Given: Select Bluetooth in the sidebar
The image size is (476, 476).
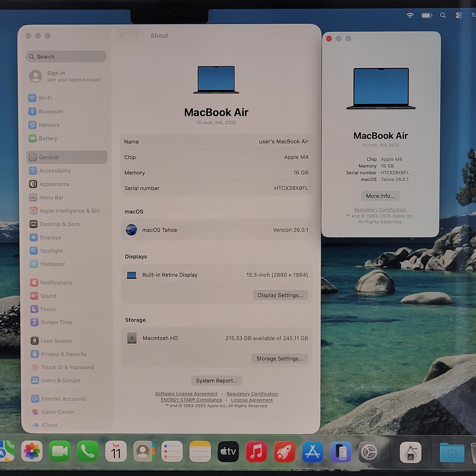Looking at the screenshot, I should (50, 112).
